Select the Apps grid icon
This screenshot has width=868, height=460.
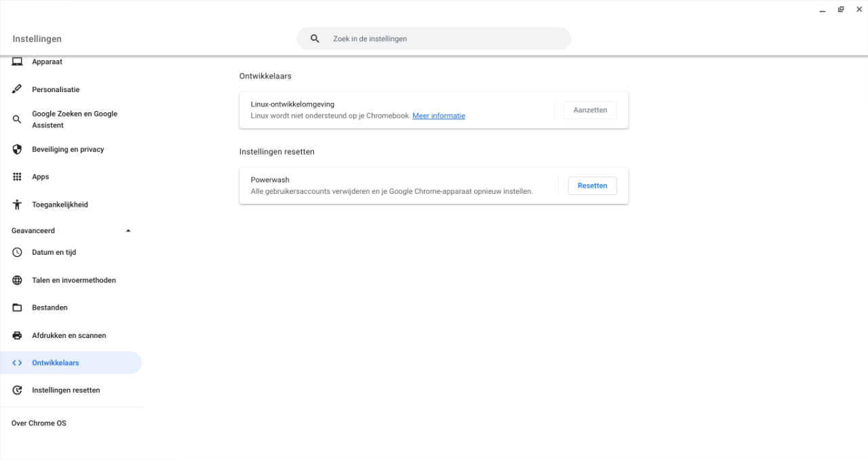(x=17, y=177)
